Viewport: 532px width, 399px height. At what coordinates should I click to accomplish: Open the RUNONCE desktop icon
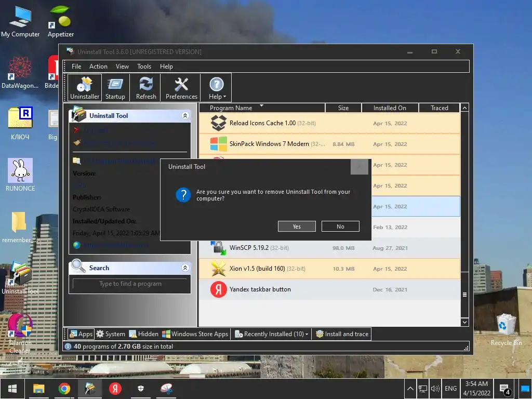(20, 175)
